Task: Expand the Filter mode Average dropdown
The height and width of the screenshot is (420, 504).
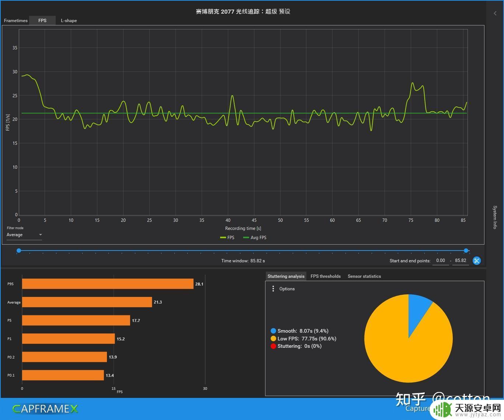Action: tap(24, 235)
